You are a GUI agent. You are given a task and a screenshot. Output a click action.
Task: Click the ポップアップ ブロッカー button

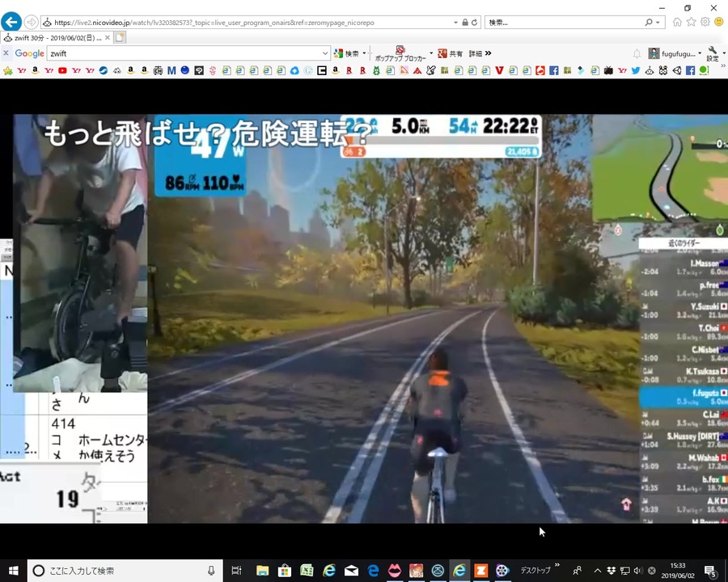pos(400,54)
